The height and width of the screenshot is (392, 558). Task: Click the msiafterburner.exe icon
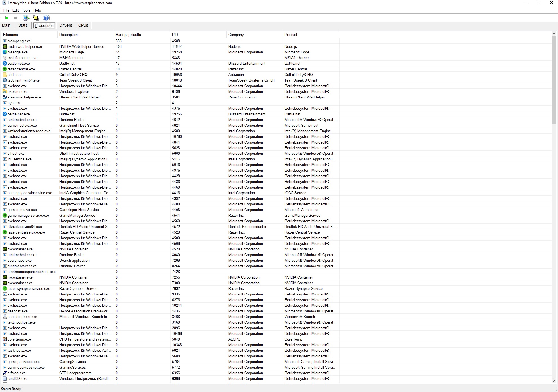coord(5,58)
